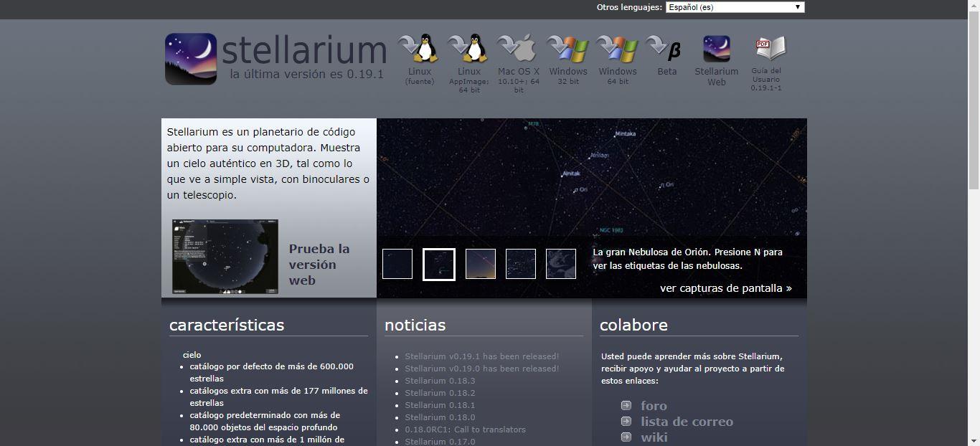Download Linux AppImage 64 bit
Screen dimensions: 980x446
coord(469,65)
